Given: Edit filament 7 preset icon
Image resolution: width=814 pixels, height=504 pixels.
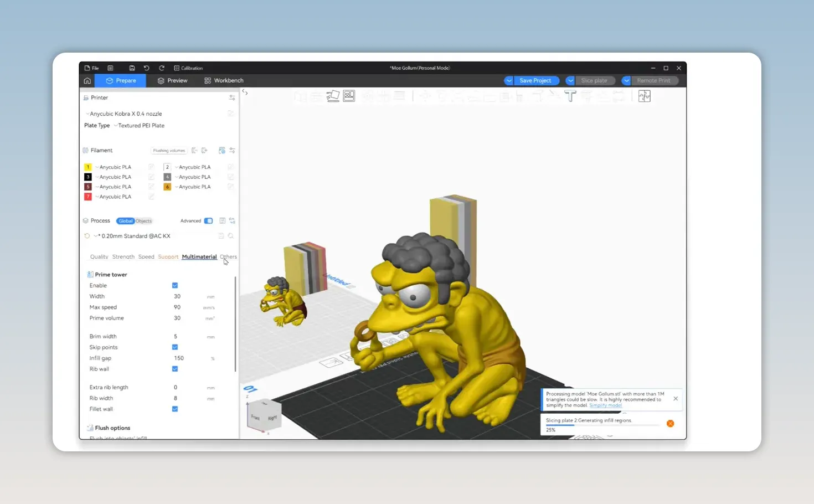Looking at the screenshot, I should pyautogui.click(x=151, y=197).
